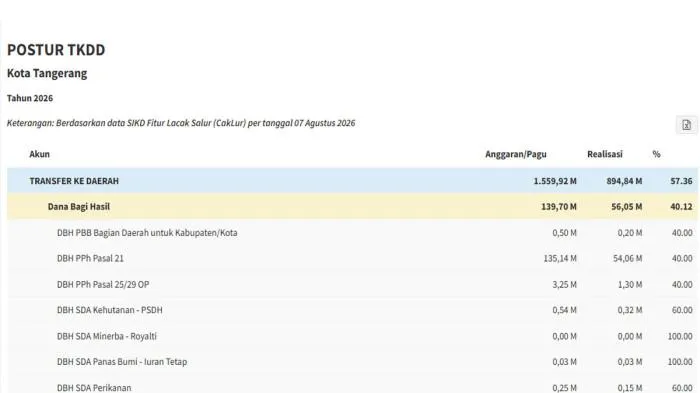Screen dimensions: 700x393
Task: Click the 0,54 M budget value
Action: point(564,310)
